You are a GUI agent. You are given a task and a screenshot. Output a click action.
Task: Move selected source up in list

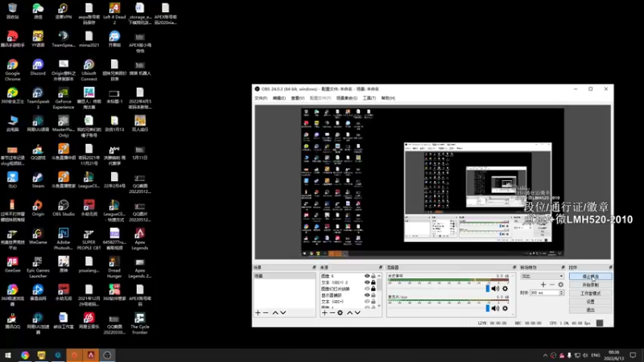pos(349,313)
